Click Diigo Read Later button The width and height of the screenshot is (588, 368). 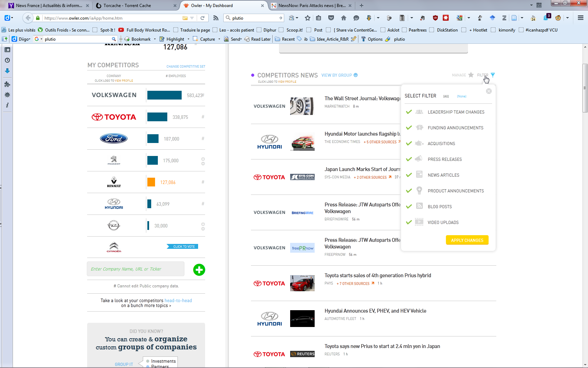[258, 39]
